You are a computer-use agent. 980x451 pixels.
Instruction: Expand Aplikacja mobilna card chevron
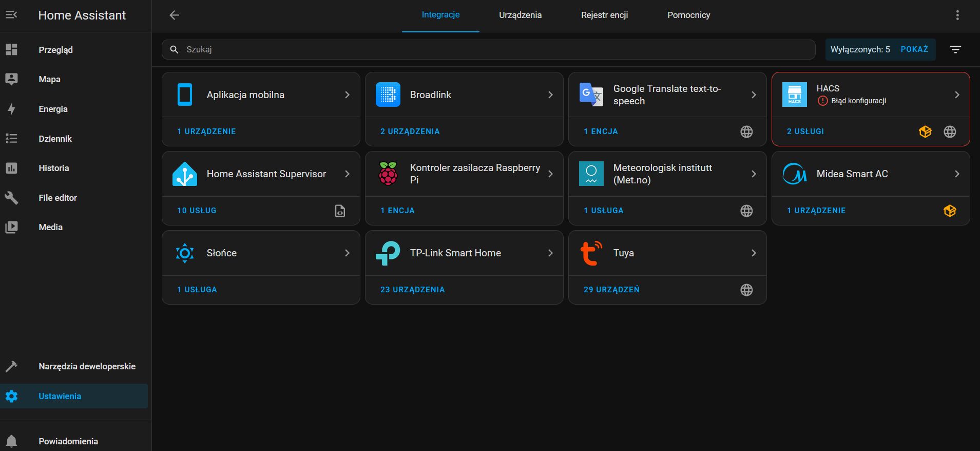pos(347,95)
